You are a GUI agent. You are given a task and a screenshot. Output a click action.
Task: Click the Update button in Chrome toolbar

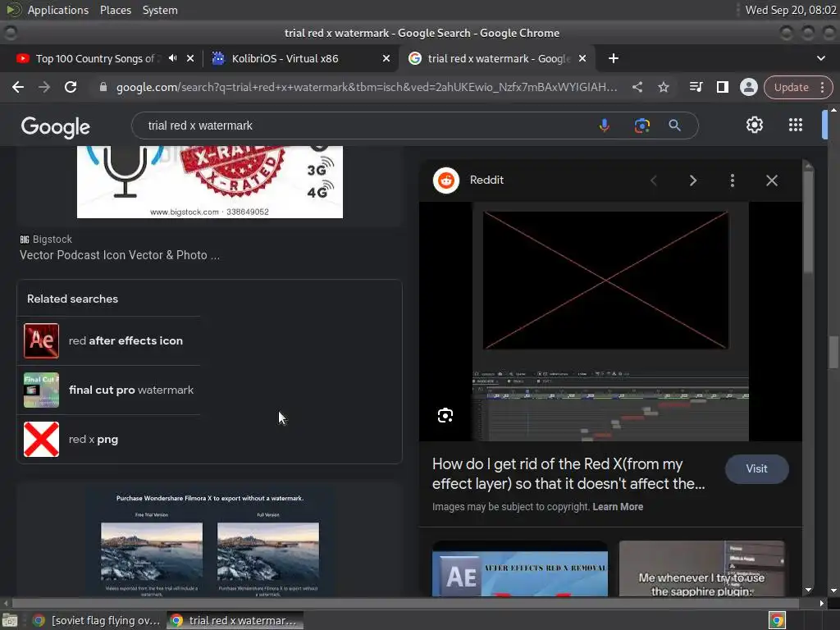tap(791, 87)
